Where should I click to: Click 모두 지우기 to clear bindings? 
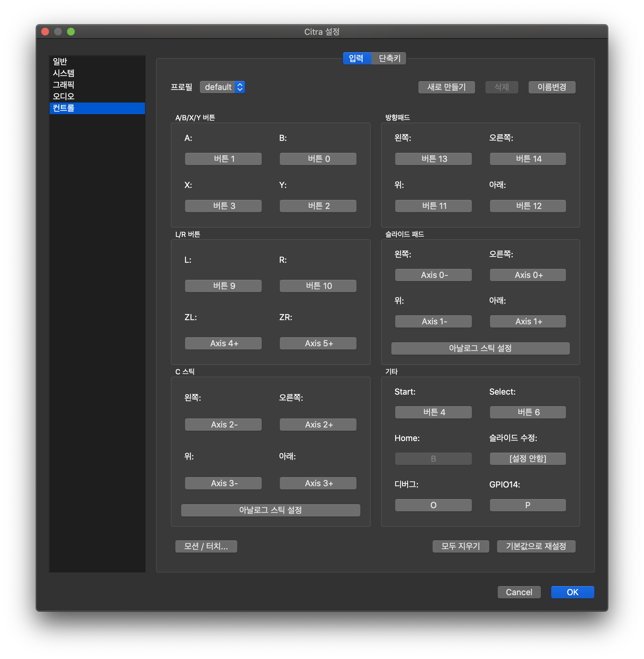point(461,546)
